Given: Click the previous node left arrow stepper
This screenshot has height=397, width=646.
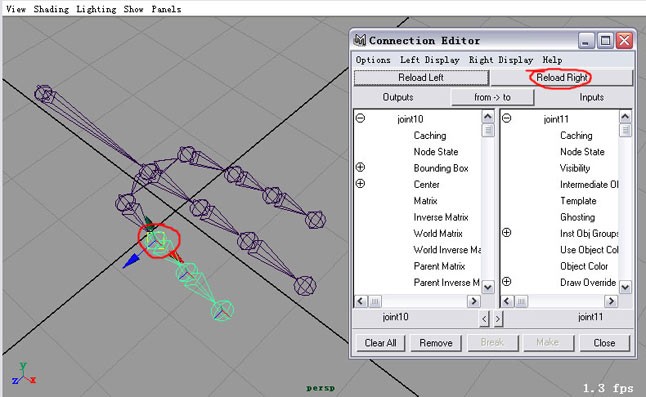Looking at the screenshot, I should (484, 318).
